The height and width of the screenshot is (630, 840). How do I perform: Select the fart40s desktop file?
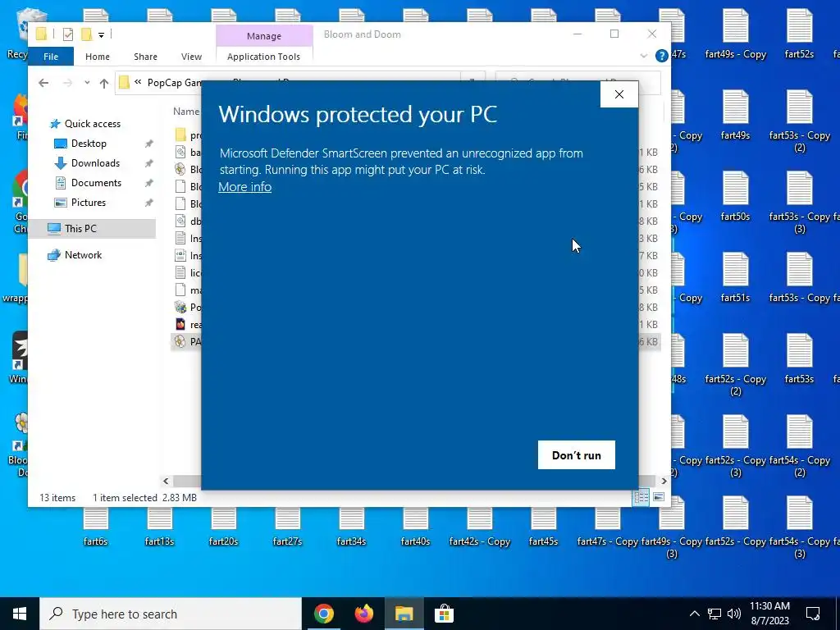pos(415,527)
